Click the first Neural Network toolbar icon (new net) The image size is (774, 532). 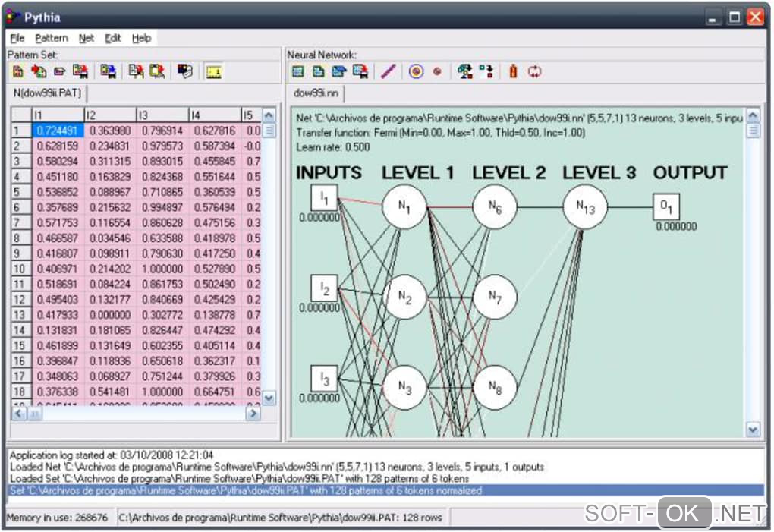coord(297,72)
